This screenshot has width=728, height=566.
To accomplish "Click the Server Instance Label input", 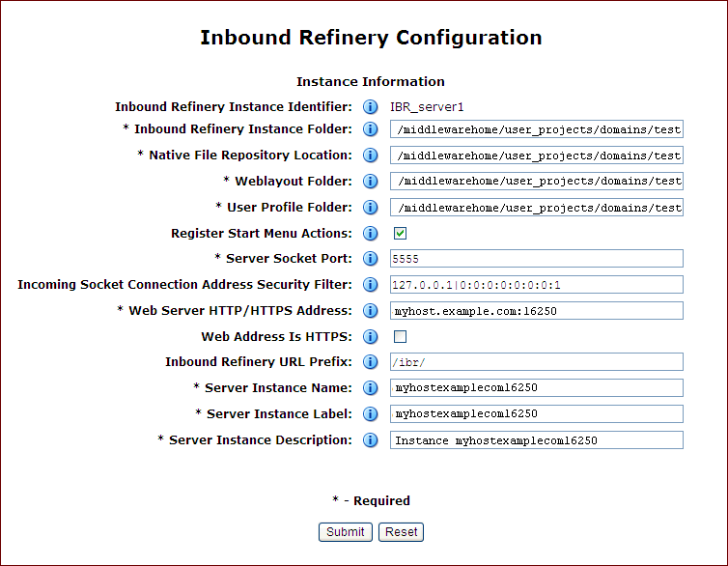I will click(537, 413).
